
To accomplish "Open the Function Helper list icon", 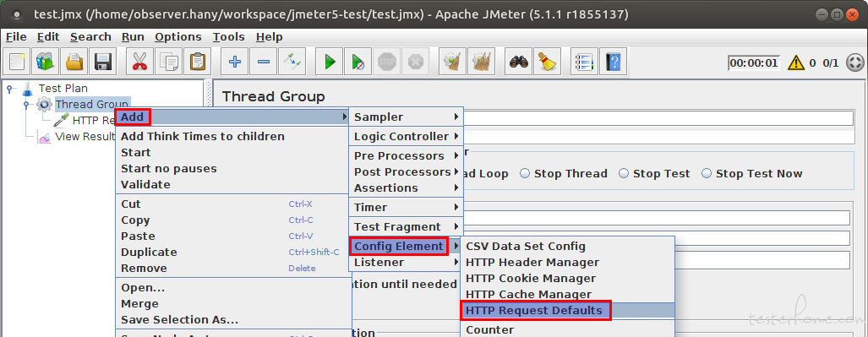I will coord(585,62).
